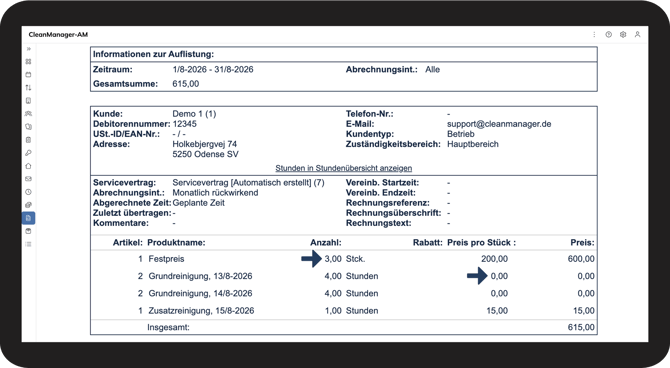Click the CleanManager-AM title
This screenshot has width=670, height=368.
(58, 35)
